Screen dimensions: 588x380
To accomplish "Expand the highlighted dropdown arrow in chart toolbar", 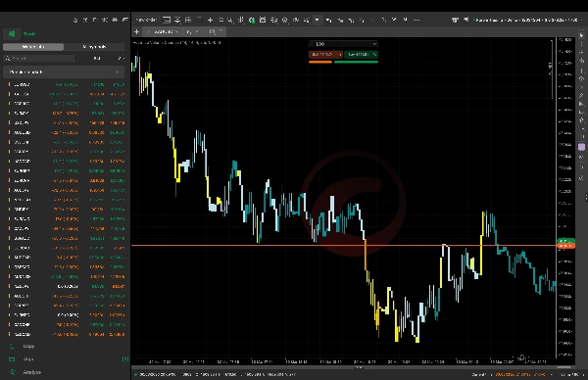I will point(318,20).
